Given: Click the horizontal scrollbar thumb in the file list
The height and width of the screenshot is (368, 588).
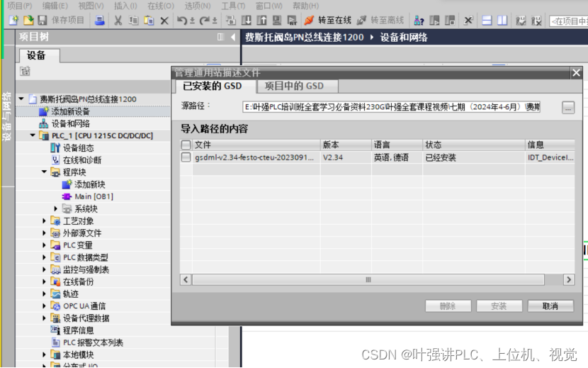Looking at the screenshot, I should [x=368, y=279].
